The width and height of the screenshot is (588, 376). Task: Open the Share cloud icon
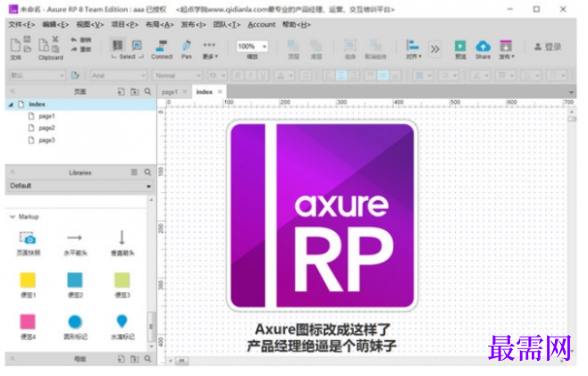pos(483,46)
